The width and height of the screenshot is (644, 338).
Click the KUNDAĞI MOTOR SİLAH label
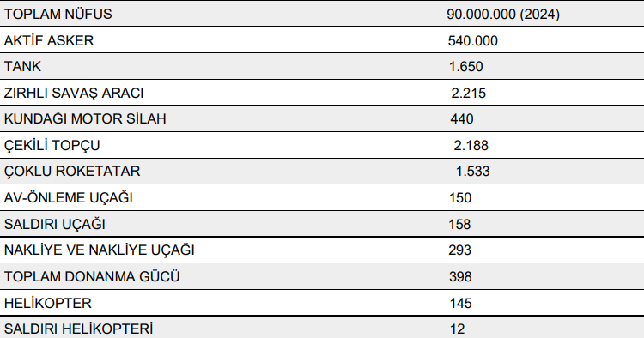[x=85, y=118]
